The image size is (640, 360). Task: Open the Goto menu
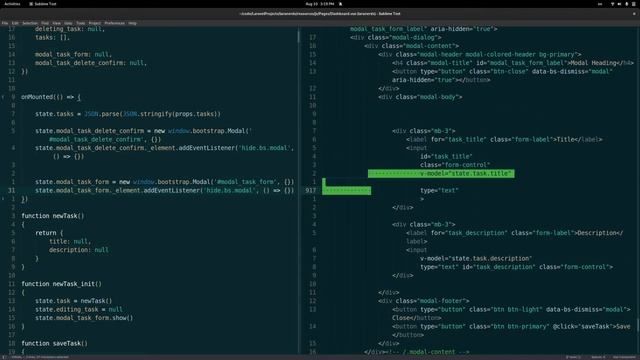click(68, 23)
